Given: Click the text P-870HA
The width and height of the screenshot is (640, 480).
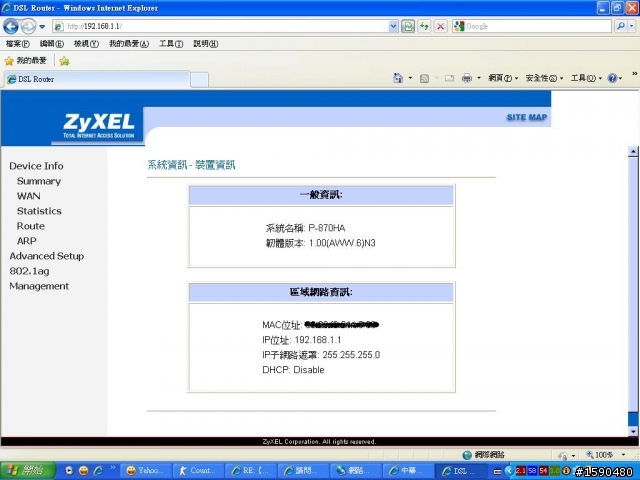Looking at the screenshot, I should 327,228.
